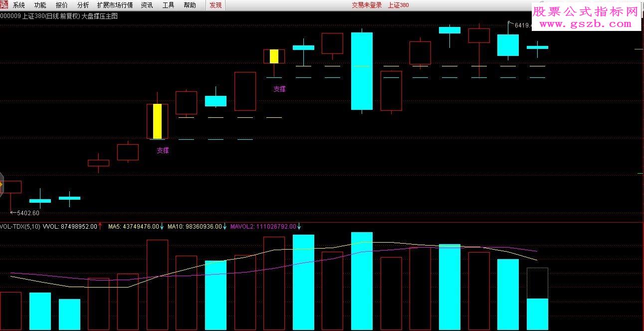Open the 工具 menu
The height and width of the screenshot is (331, 644).
tap(168, 5)
